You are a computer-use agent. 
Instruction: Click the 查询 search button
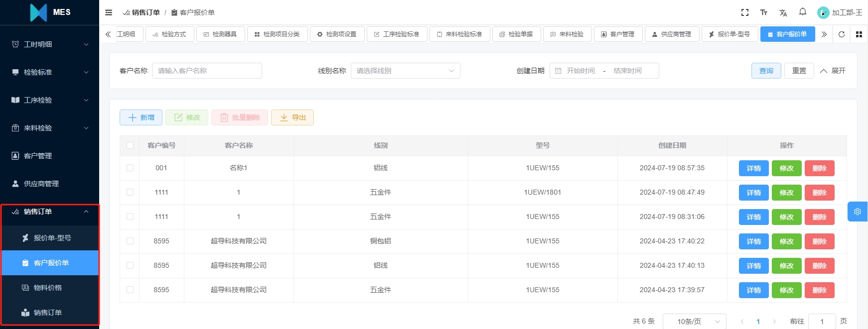[766, 71]
